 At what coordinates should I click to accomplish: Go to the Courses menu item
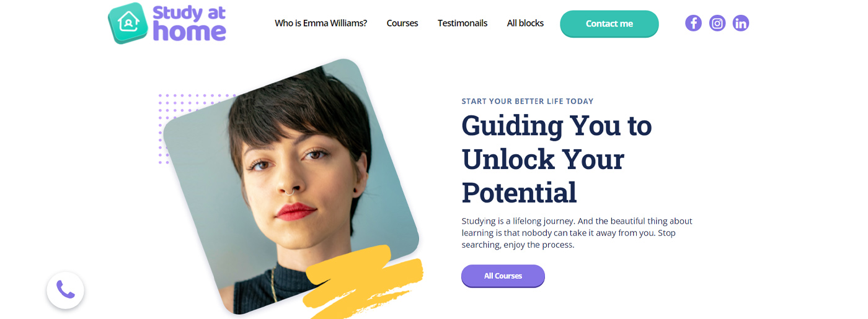click(402, 24)
